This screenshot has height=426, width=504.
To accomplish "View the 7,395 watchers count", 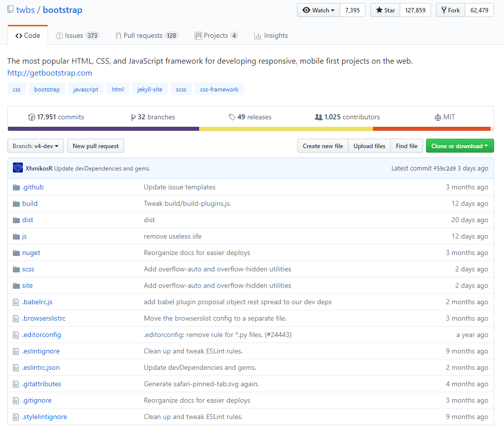I will (352, 10).
